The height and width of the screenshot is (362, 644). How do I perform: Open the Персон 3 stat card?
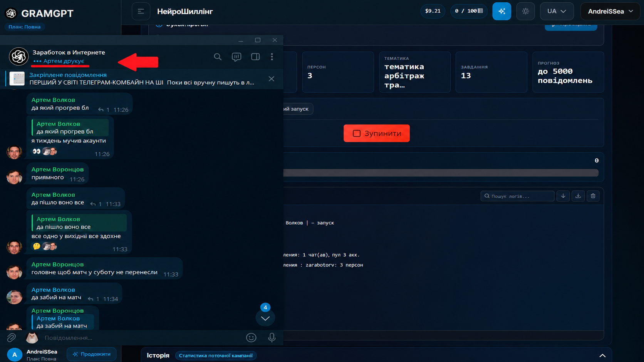click(x=338, y=72)
